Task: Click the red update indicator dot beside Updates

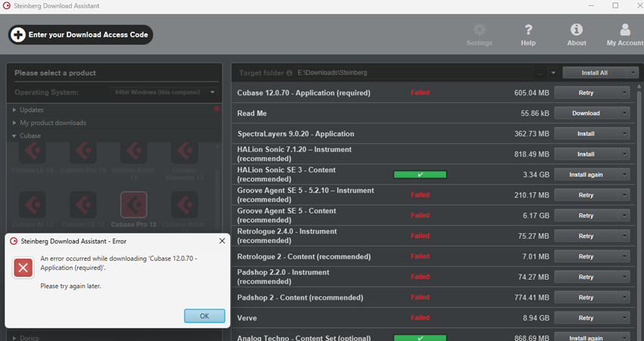Action: [216, 109]
